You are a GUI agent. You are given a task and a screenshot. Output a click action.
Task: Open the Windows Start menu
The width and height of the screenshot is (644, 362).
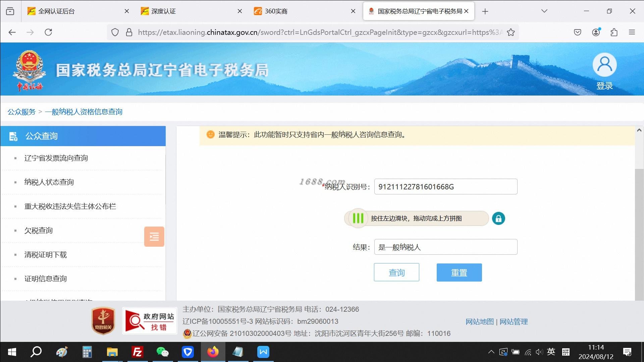pyautogui.click(x=12, y=352)
